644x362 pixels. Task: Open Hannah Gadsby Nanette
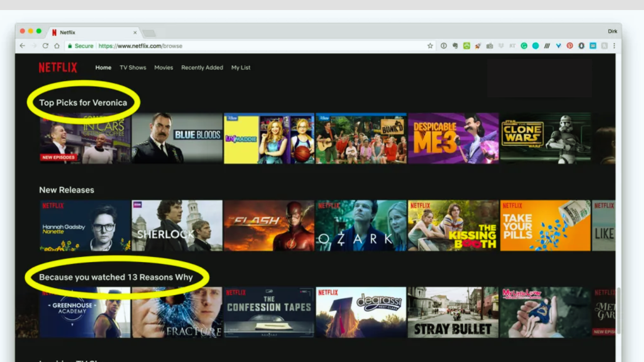[x=85, y=226]
